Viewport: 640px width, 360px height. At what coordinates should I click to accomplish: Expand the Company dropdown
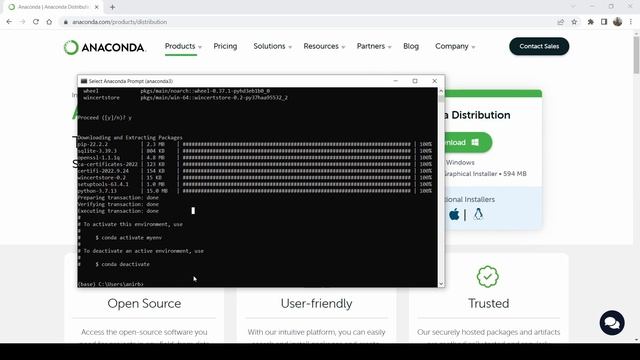point(455,46)
